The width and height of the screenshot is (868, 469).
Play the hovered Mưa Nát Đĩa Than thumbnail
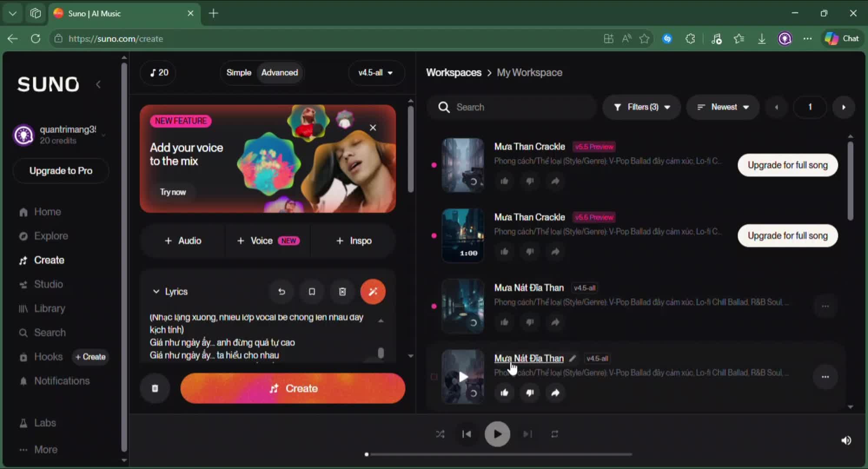coord(463,377)
